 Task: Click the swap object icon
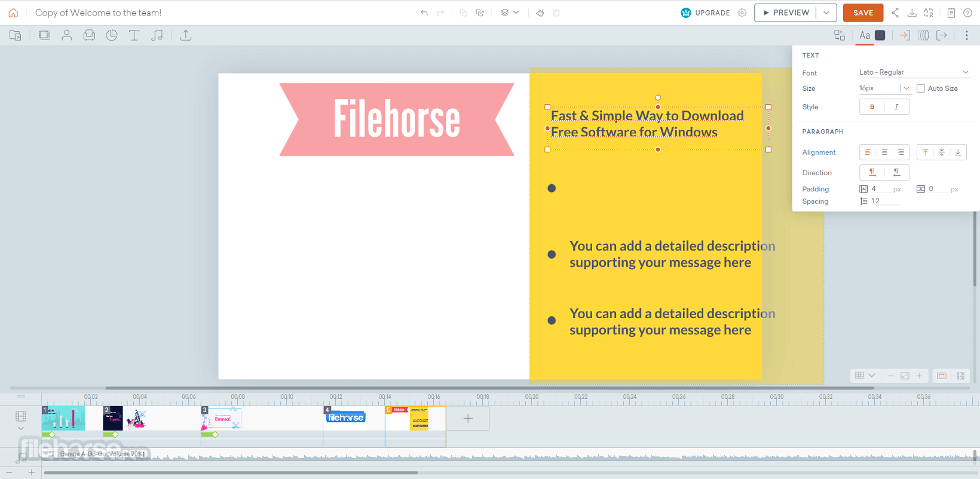[840, 35]
